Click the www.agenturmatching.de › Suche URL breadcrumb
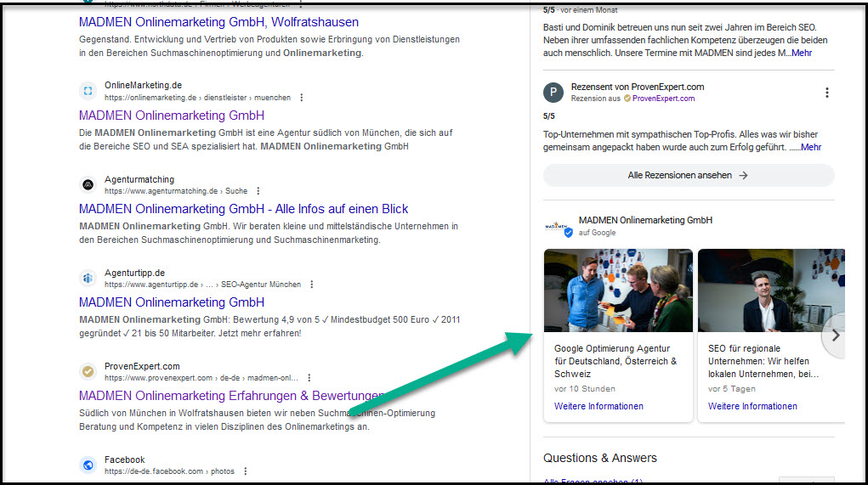The image size is (868, 485). click(x=175, y=191)
